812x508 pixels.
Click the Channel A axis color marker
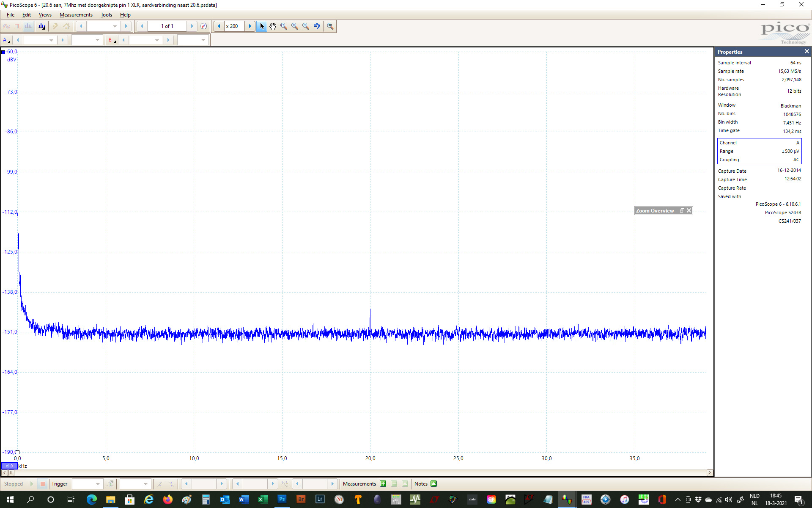(x=3, y=52)
